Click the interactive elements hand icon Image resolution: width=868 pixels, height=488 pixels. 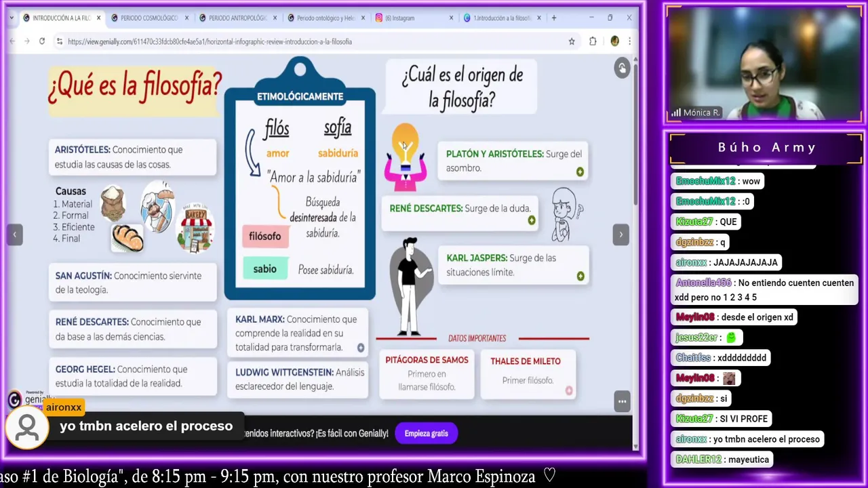622,68
